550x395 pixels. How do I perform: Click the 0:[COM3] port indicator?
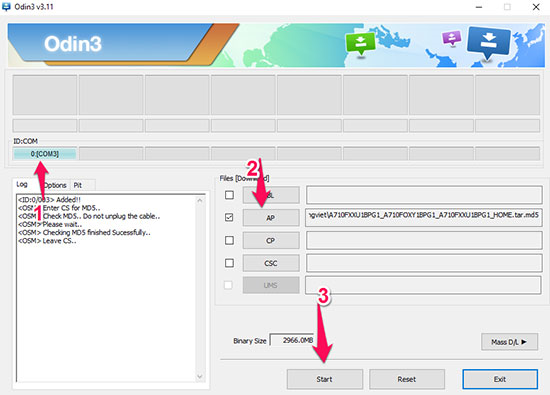click(x=45, y=154)
